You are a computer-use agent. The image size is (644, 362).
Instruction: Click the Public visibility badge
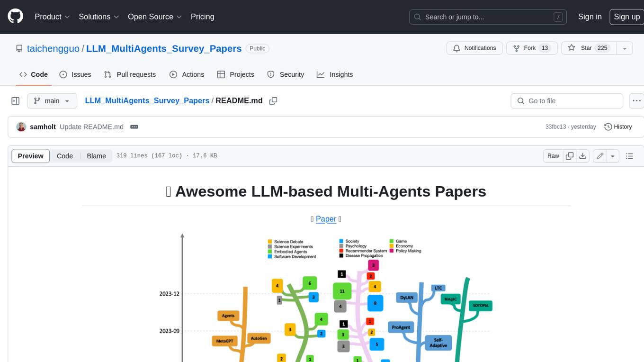(258, 48)
